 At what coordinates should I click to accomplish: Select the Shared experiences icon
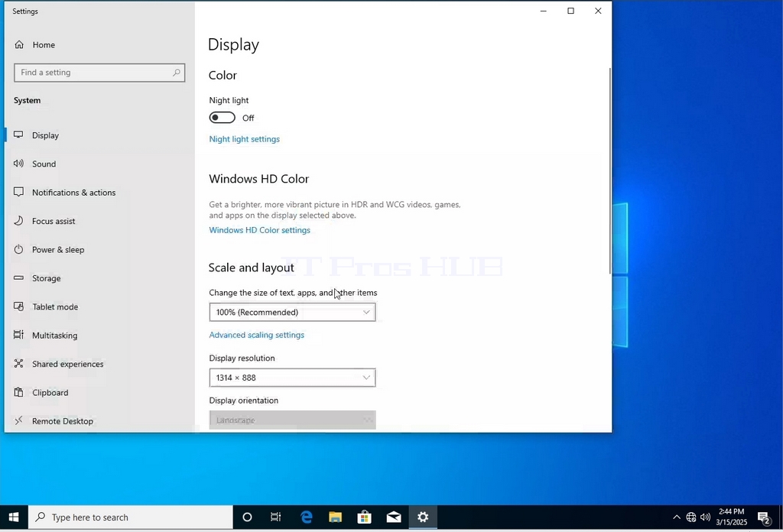tap(18, 363)
